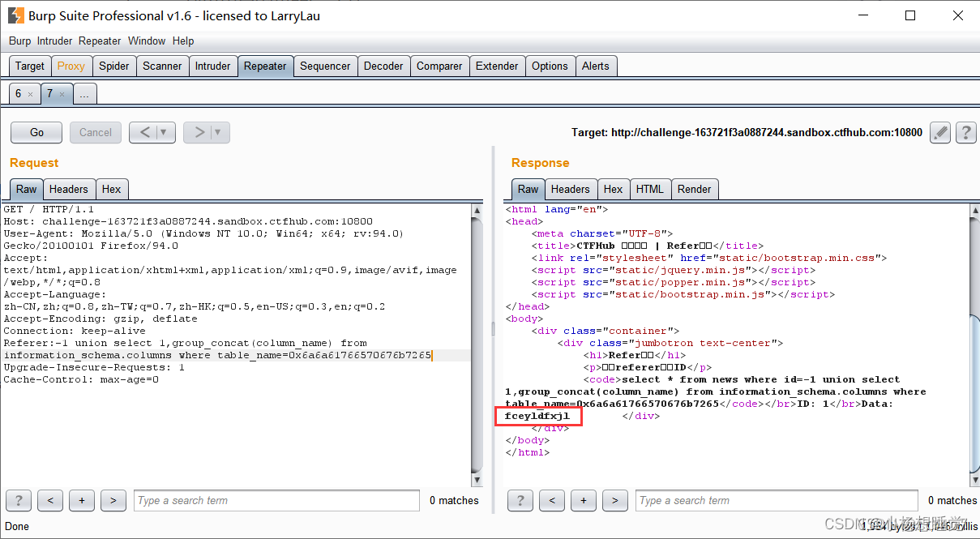The width and height of the screenshot is (980, 539).
Task: Show request Hex view
Action: click(112, 189)
